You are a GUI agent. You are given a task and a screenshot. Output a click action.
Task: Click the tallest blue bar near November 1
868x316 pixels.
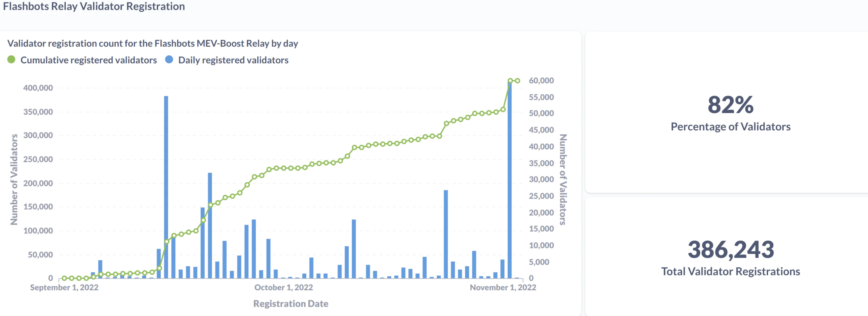click(509, 180)
